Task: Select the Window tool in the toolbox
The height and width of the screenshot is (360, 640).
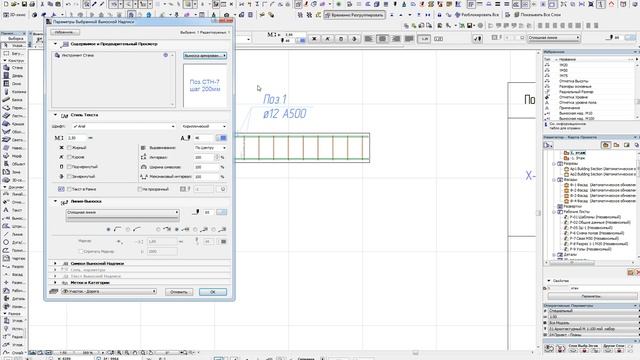Action: (12, 84)
